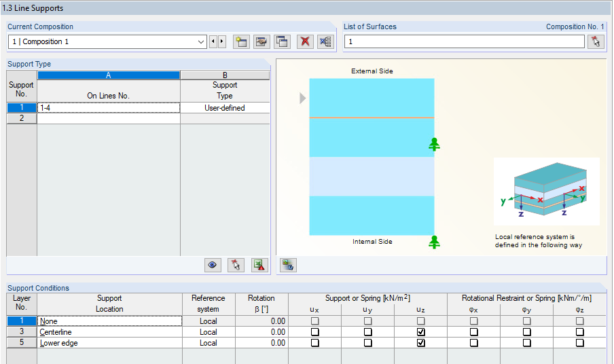Pick surfaces graphically next to List of Surfaces
614x364 pixels.
tap(596, 41)
